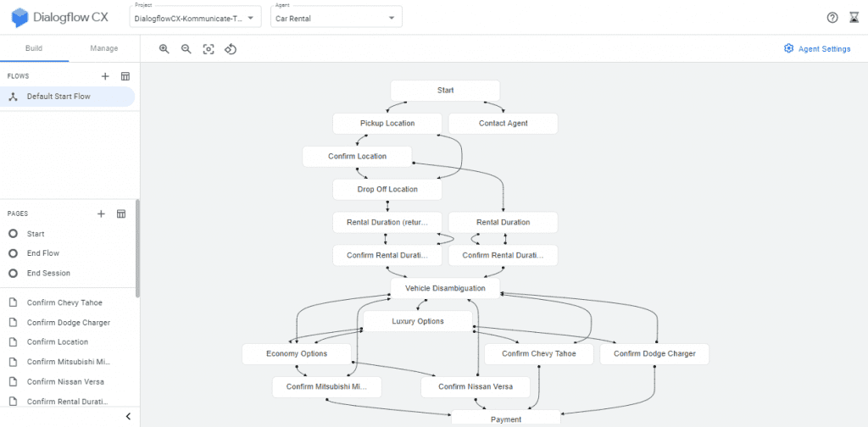868x427 pixels.
Task: Open the Project dropdown
Action: [x=195, y=17]
